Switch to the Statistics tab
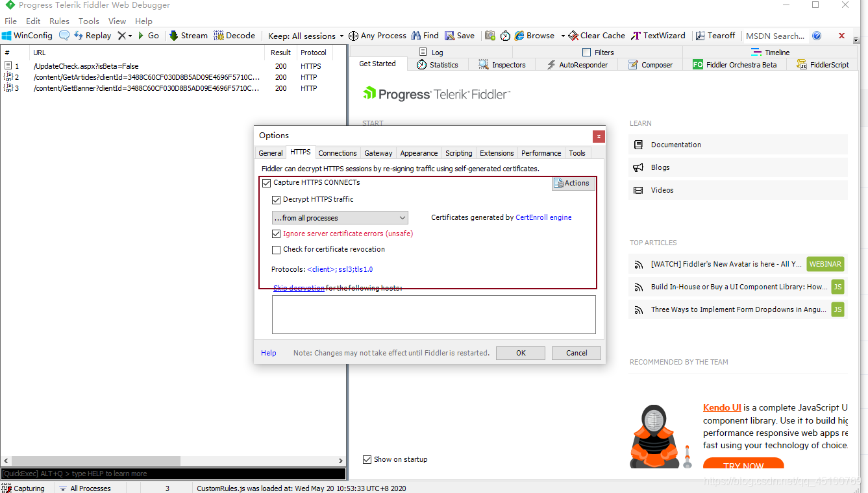 tap(438, 64)
